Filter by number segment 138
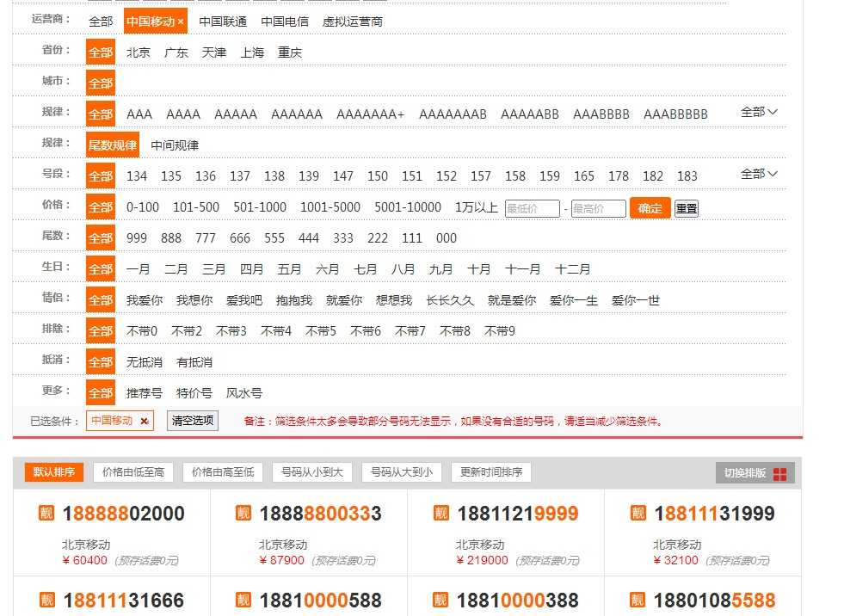Viewport: 844px width, 616px height. (274, 176)
